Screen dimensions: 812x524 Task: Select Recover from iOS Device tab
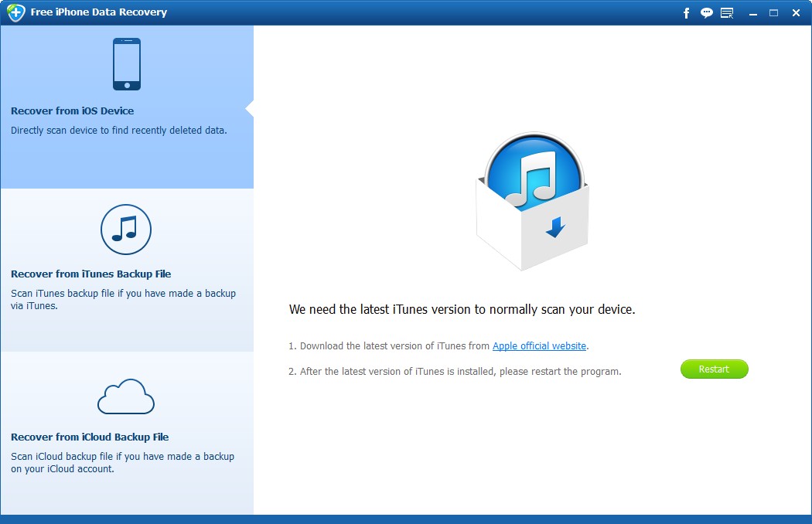pyautogui.click(x=72, y=111)
